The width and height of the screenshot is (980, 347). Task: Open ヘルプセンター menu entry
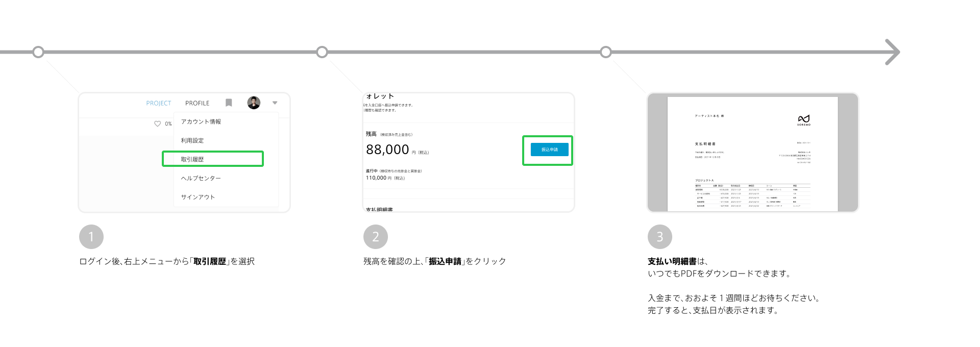point(201,178)
